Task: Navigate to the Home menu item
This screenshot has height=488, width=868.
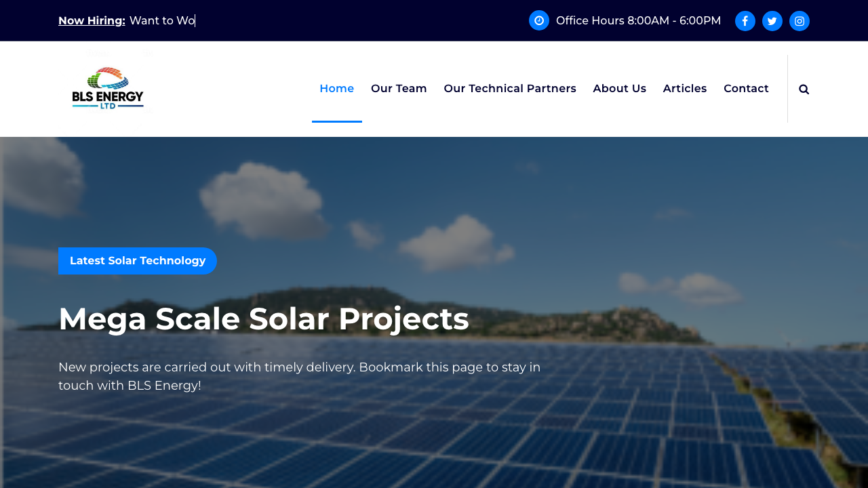Action: [x=337, y=88]
